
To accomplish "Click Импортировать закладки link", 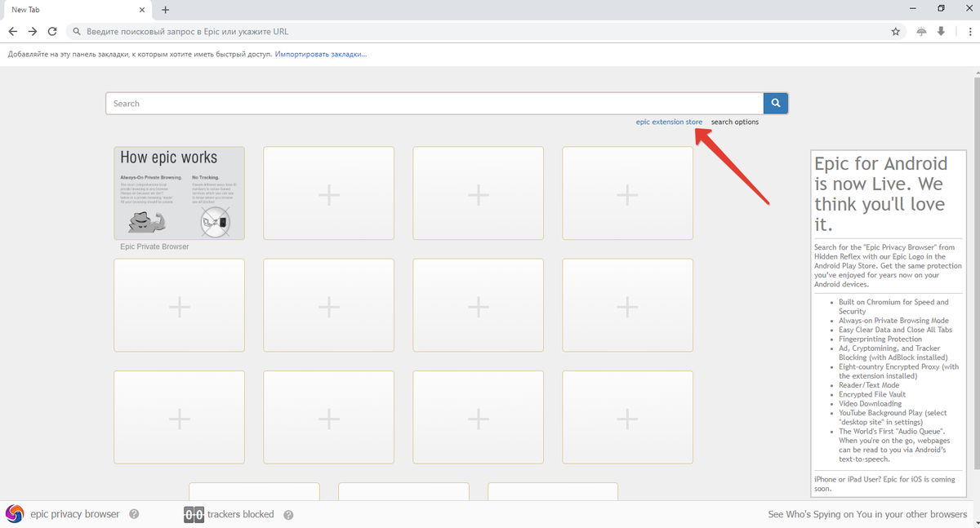I will (321, 54).
